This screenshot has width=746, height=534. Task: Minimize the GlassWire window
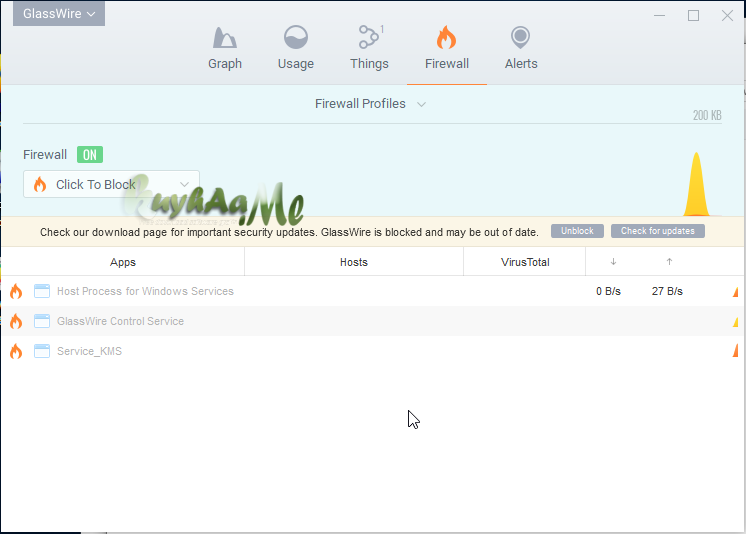tap(659, 15)
